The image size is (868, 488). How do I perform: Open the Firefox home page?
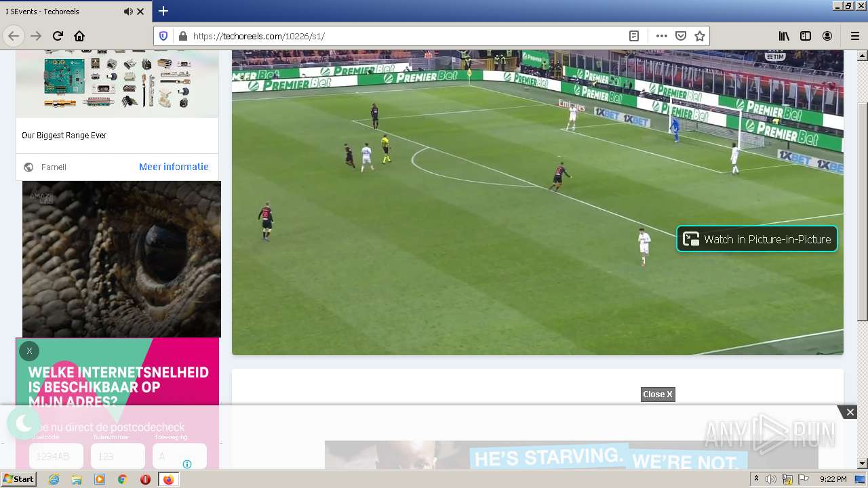click(79, 36)
